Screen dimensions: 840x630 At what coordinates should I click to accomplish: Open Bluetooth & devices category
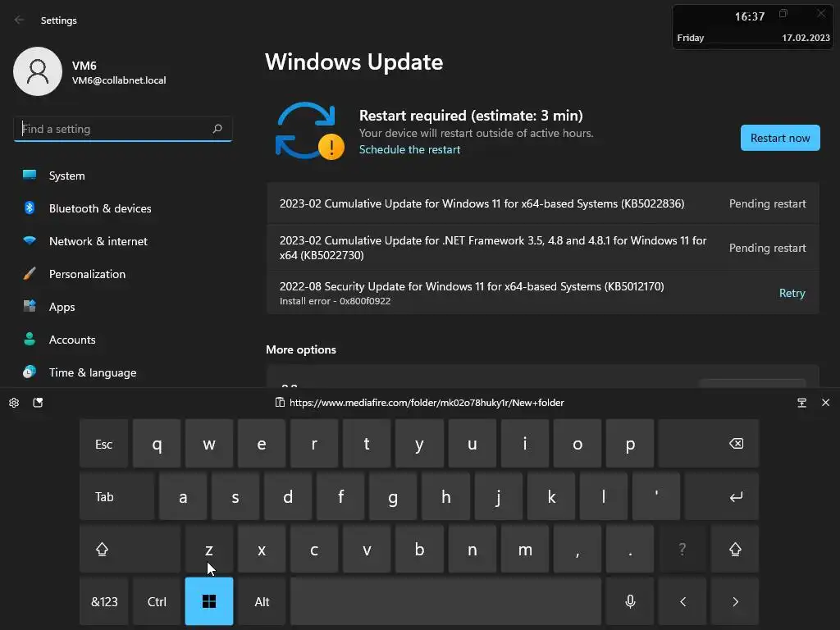point(123,208)
